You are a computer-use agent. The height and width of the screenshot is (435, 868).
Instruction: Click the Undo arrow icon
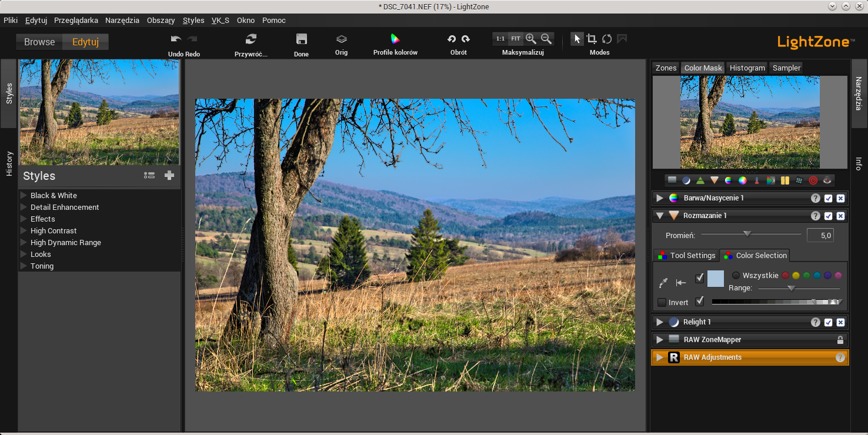click(176, 39)
